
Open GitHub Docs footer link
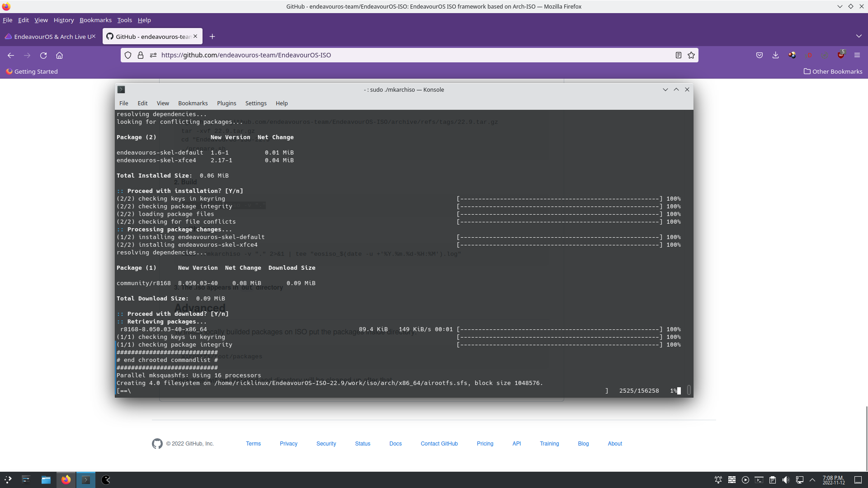tap(396, 444)
